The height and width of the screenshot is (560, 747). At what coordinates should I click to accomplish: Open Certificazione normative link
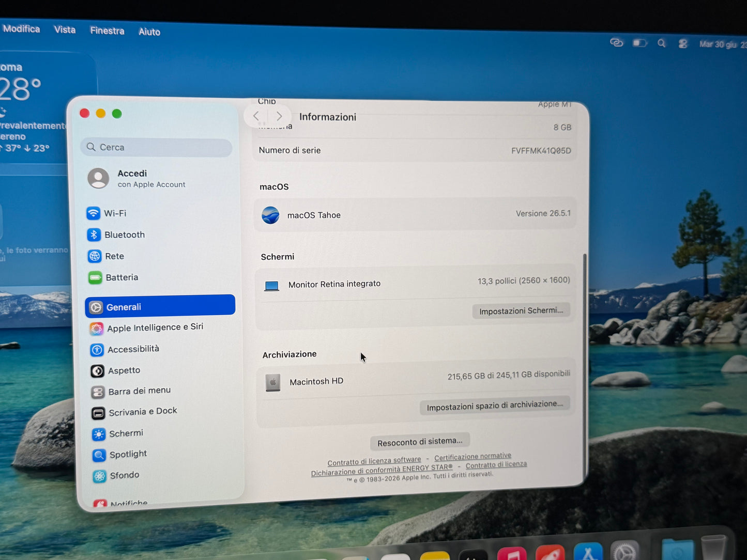coord(472,457)
